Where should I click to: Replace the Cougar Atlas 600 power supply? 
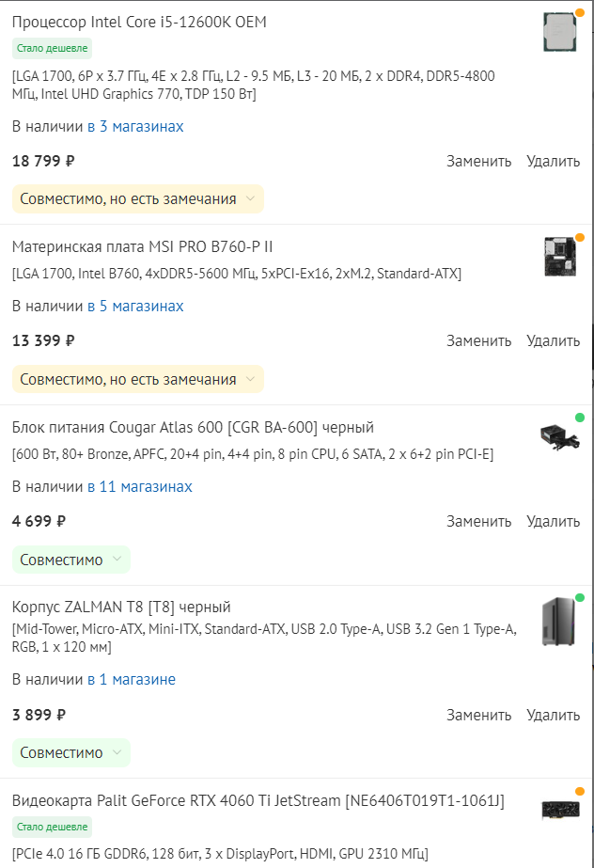[x=478, y=521]
